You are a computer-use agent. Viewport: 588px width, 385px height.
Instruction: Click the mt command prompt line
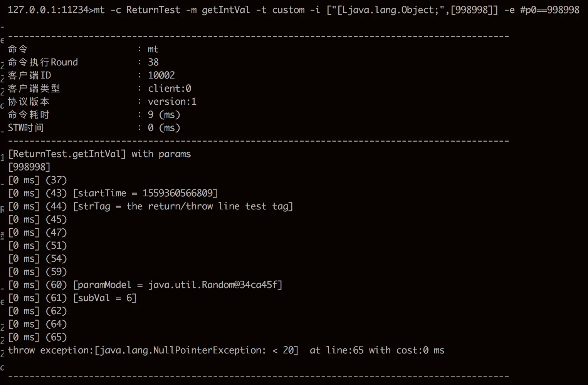[294, 10]
